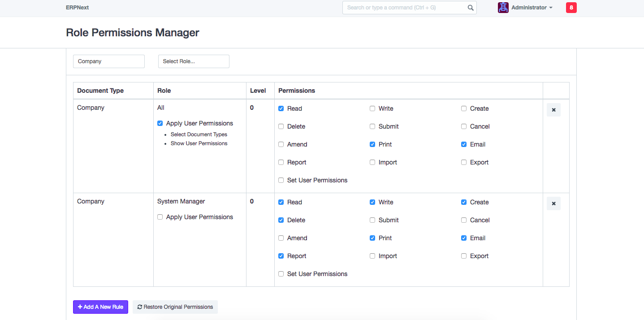The height and width of the screenshot is (320, 644).
Task: Expand the Administrator user menu
Action: tap(532, 8)
